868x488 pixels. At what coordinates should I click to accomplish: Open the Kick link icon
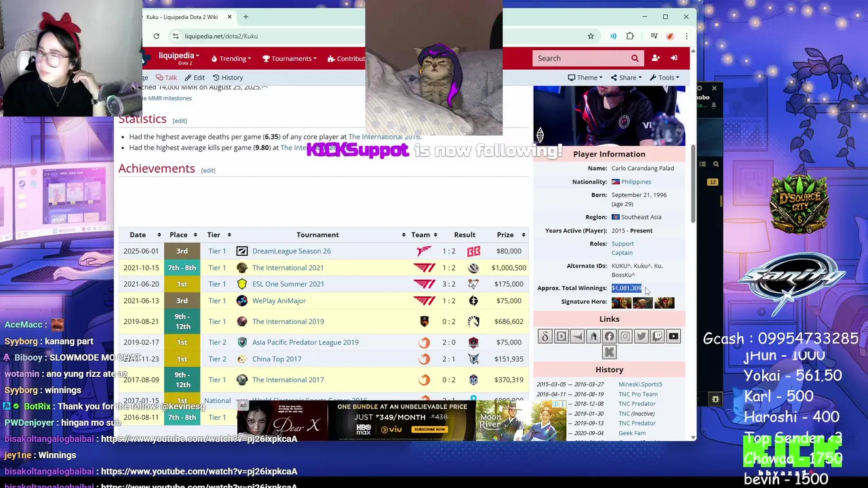[x=609, y=352]
